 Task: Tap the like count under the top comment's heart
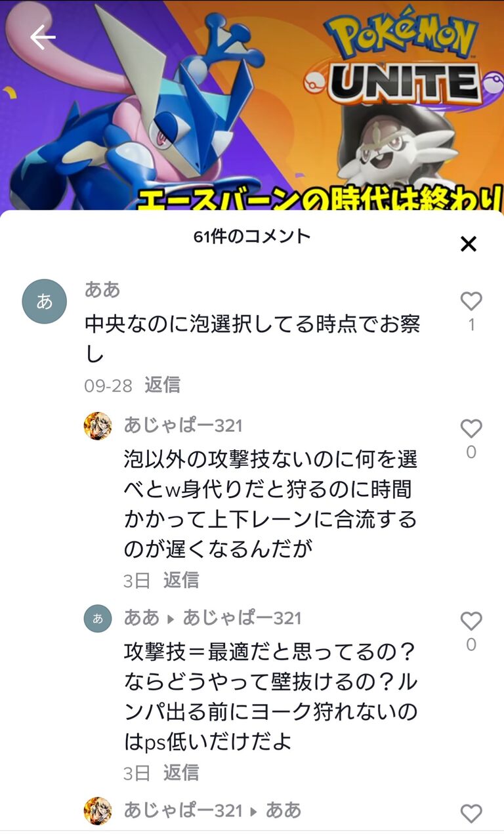471,325
